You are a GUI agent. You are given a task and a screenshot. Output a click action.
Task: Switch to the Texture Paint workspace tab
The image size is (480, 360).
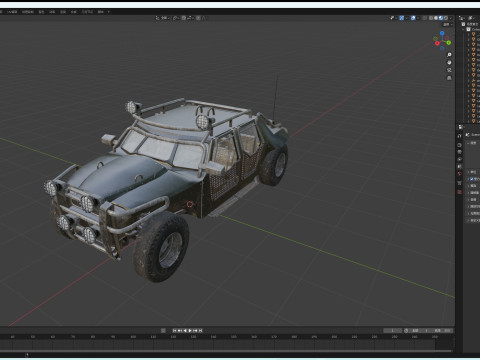(x=28, y=12)
